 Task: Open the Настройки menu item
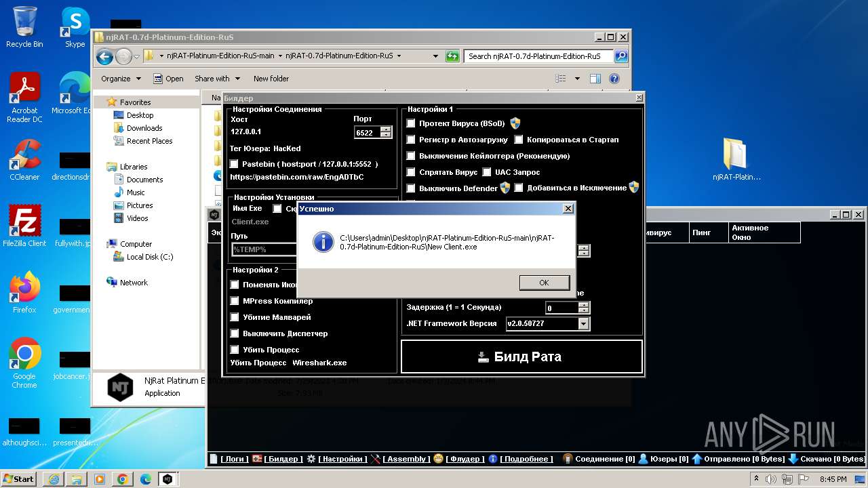(342, 459)
